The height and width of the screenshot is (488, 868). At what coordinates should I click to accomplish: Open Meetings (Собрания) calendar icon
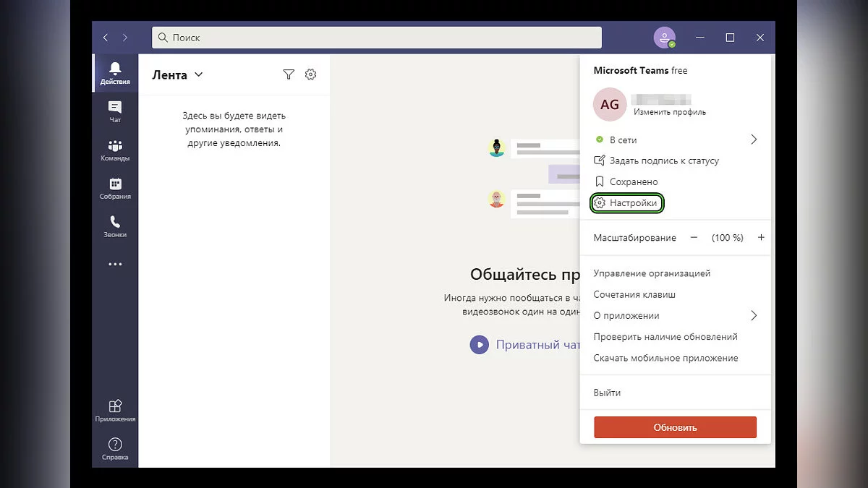click(115, 188)
